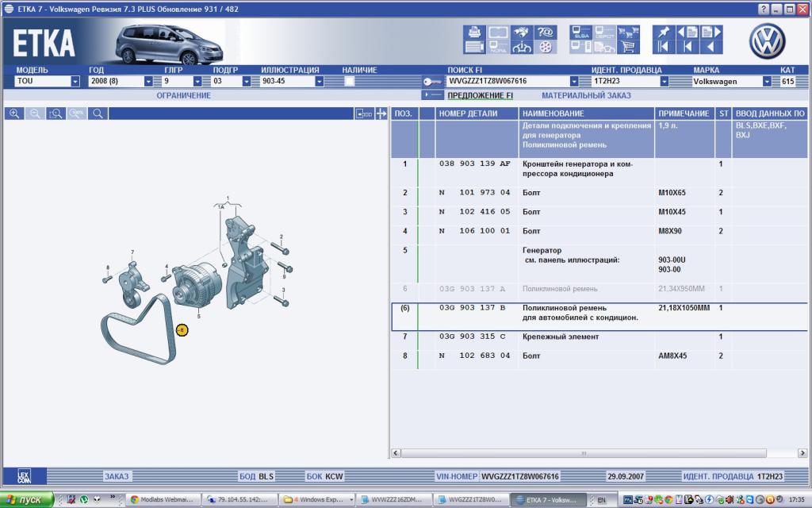
Task: Click the zoom area selection magnifier
Action: (56, 114)
